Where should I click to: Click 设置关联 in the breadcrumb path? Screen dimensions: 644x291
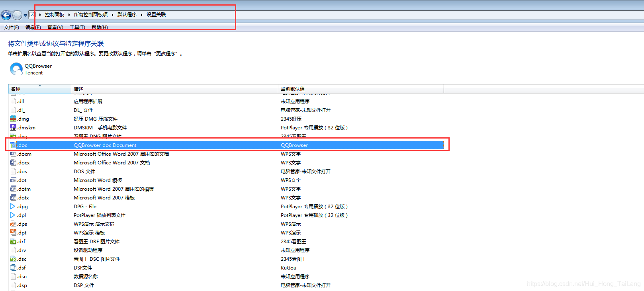pyautogui.click(x=156, y=15)
